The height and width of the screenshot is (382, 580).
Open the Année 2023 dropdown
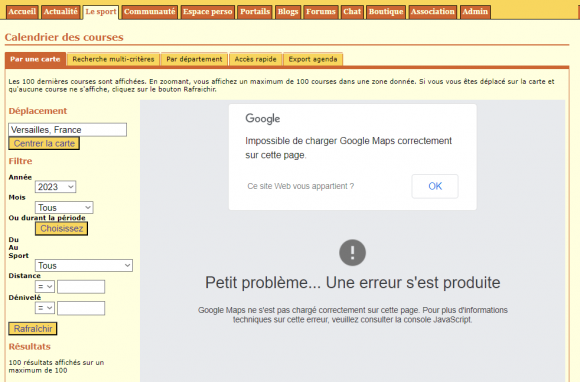click(x=55, y=187)
